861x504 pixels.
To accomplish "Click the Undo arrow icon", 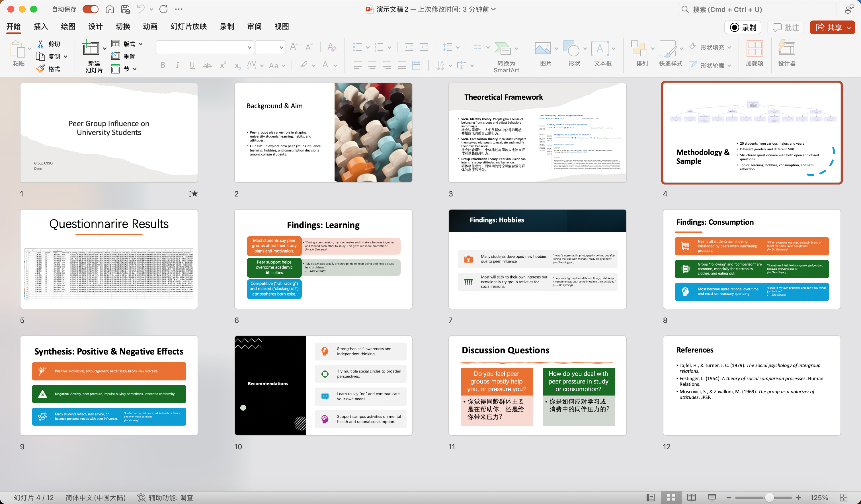I will pyautogui.click(x=141, y=9).
